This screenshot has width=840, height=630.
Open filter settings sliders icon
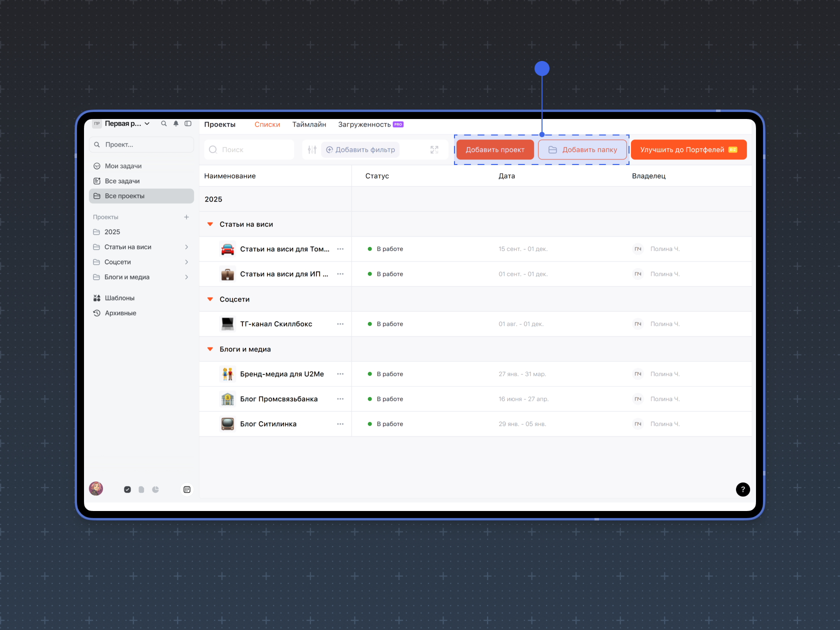(x=312, y=149)
